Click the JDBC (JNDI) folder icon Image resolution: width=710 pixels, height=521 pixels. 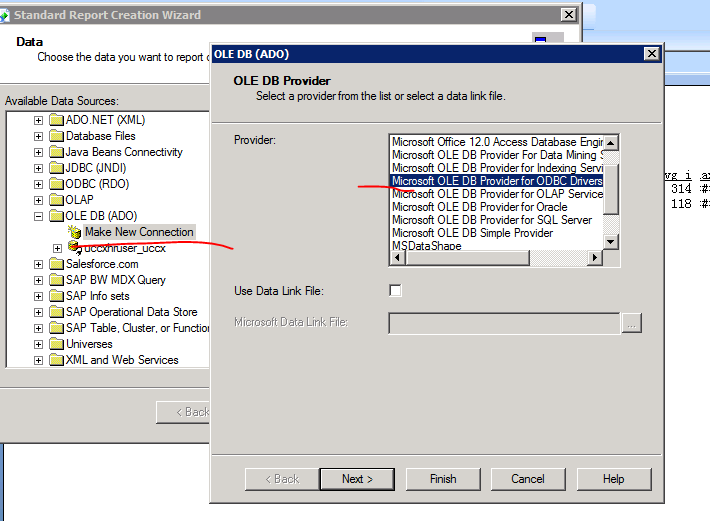click(x=57, y=168)
